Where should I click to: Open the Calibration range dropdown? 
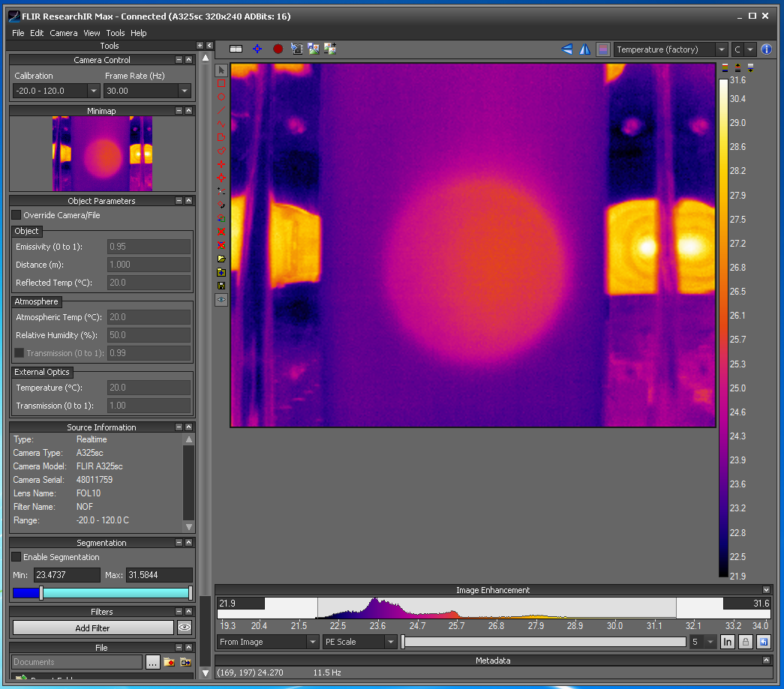pyautogui.click(x=94, y=91)
